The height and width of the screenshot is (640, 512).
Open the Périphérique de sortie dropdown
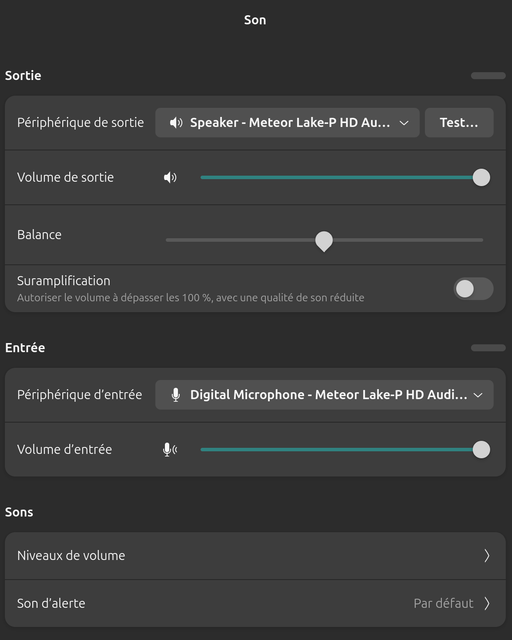coord(287,122)
